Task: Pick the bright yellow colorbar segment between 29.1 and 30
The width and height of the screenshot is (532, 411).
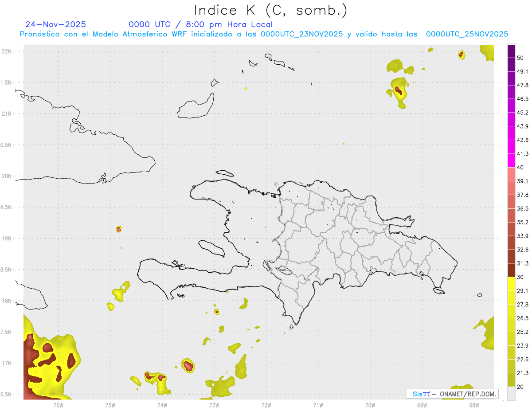Action: (x=511, y=284)
